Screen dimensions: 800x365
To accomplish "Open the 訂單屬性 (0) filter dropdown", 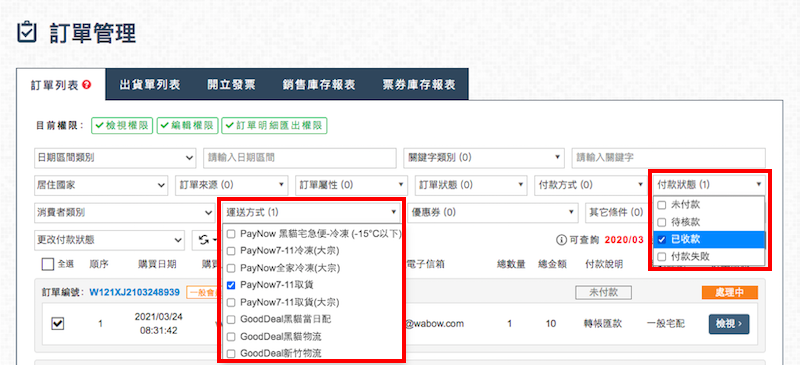I will tap(352, 185).
